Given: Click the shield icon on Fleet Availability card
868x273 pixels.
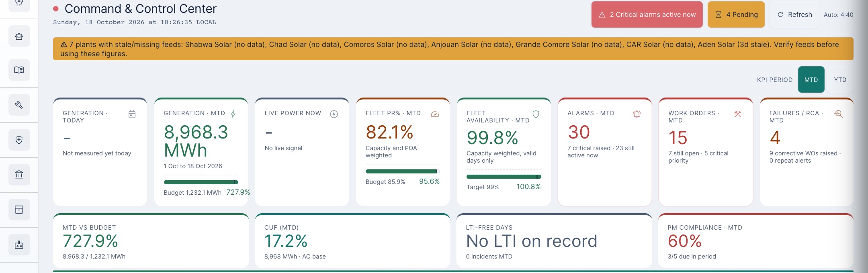Looking at the screenshot, I should click(536, 114).
